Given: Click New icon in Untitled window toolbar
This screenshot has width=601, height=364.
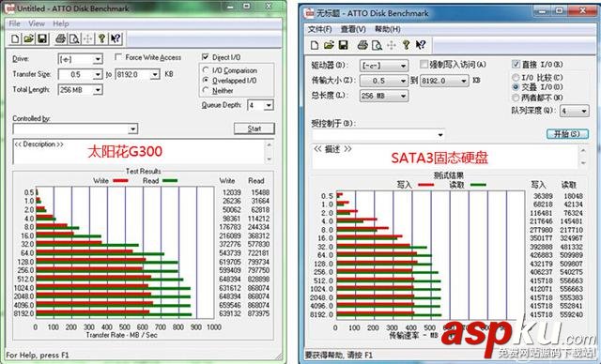Looking at the screenshot, I should pos(15,38).
